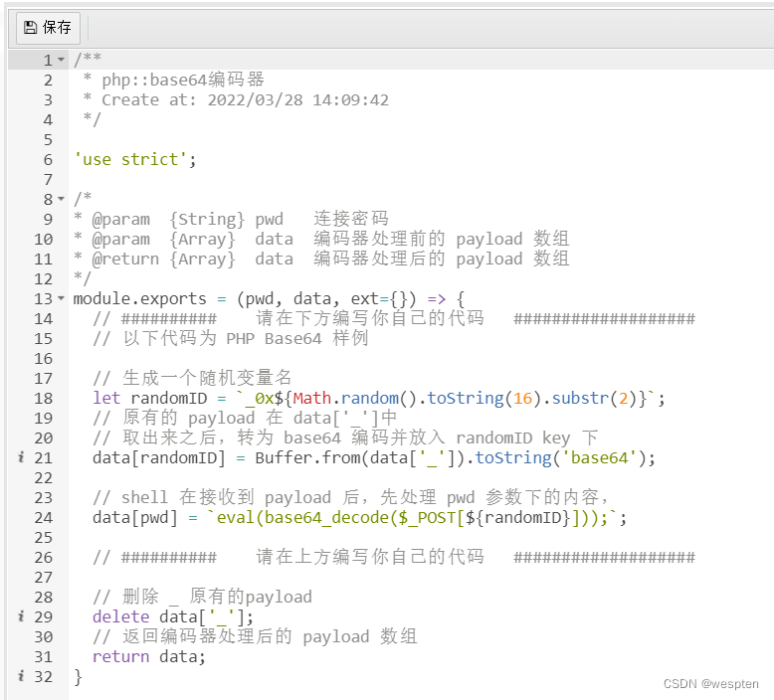Click line number 24 in the gutter
The width and height of the screenshot is (774, 700).
click(x=44, y=517)
